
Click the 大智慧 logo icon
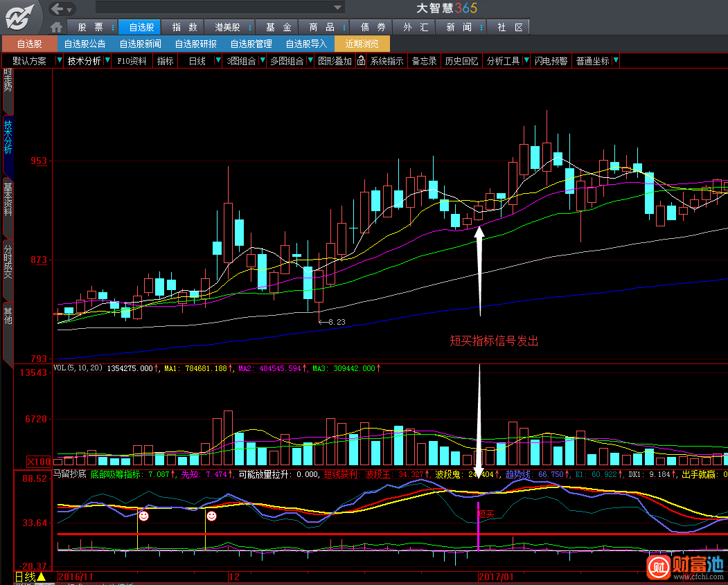tap(19, 17)
